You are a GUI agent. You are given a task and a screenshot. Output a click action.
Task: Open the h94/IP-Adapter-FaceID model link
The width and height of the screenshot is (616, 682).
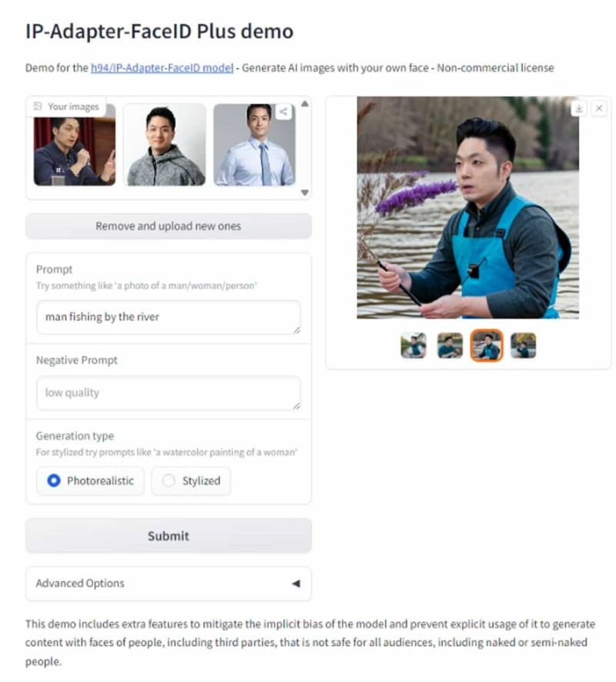[162, 68]
